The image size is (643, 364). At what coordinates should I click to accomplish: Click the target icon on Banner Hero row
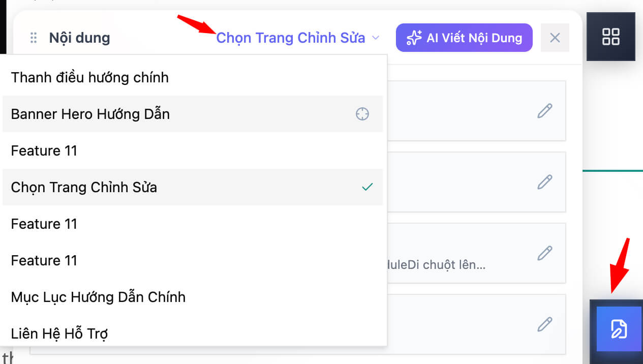362,114
